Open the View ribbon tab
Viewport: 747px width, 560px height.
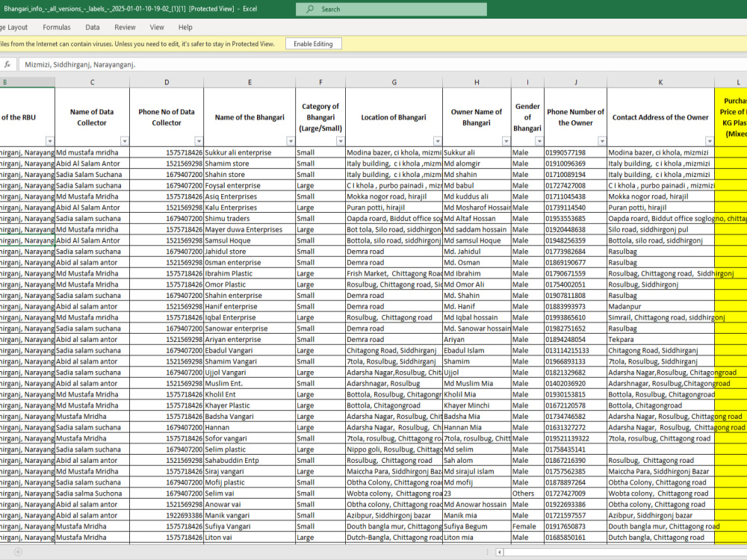157,28
